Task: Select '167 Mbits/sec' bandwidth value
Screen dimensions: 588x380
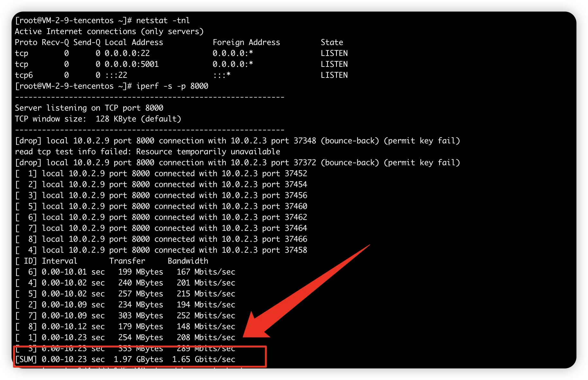Action: (x=206, y=272)
